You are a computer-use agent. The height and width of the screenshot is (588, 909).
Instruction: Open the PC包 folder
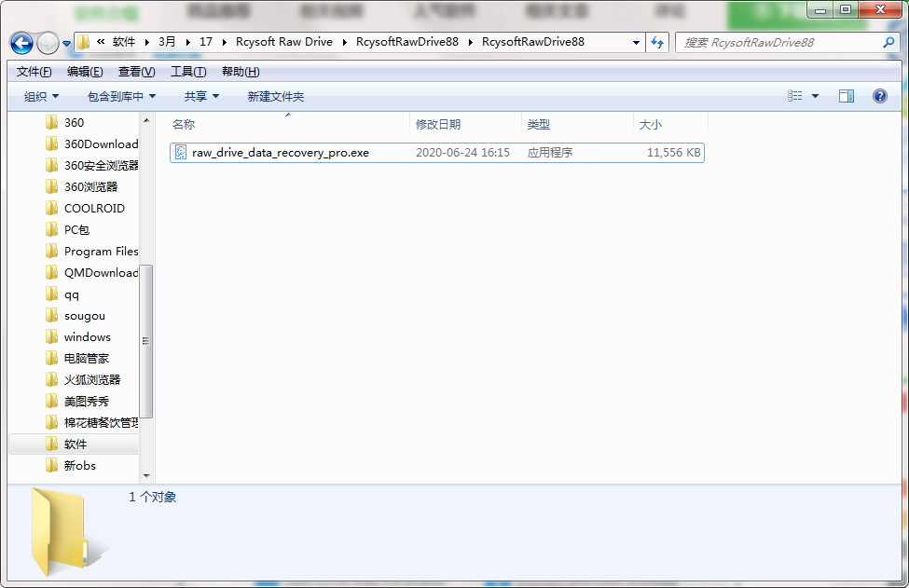tap(76, 230)
